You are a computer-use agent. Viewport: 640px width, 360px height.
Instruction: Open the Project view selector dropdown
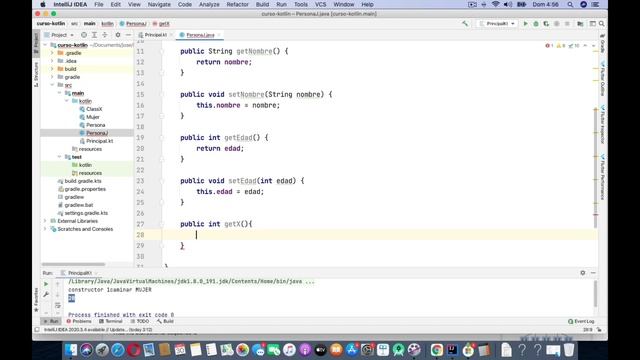pos(59,35)
